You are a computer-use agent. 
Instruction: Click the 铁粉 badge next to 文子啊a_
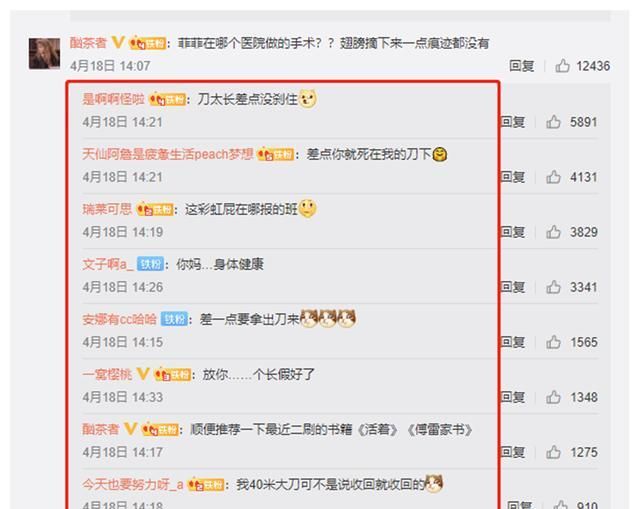pos(151,264)
